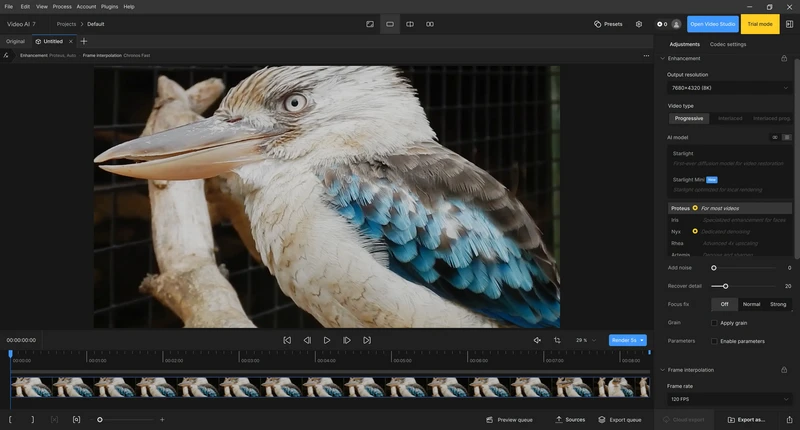The height and width of the screenshot is (430, 800).
Task: Select the single view layout icon
Action: coord(370,24)
